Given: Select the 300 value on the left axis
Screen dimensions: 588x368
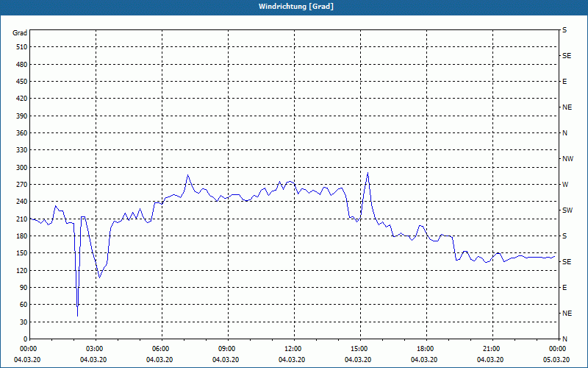Looking at the screenshot, I should (x=22, y=167).
